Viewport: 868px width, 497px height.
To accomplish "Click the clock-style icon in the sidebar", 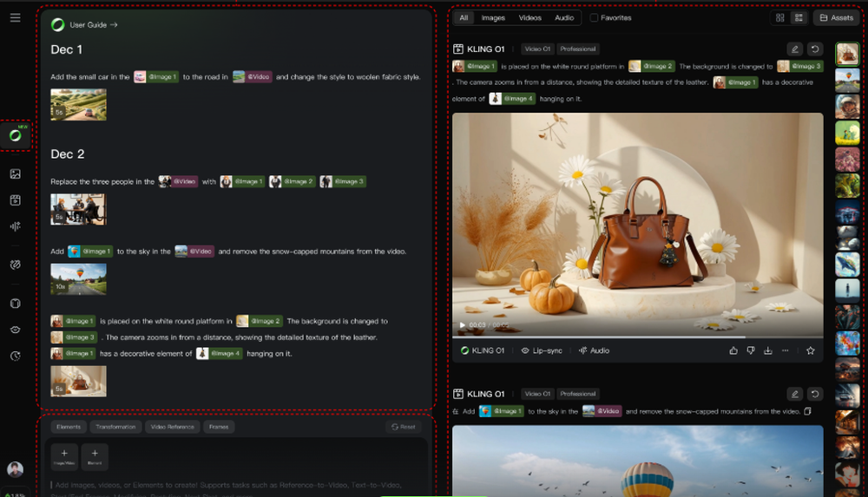I will pos(16,356).
